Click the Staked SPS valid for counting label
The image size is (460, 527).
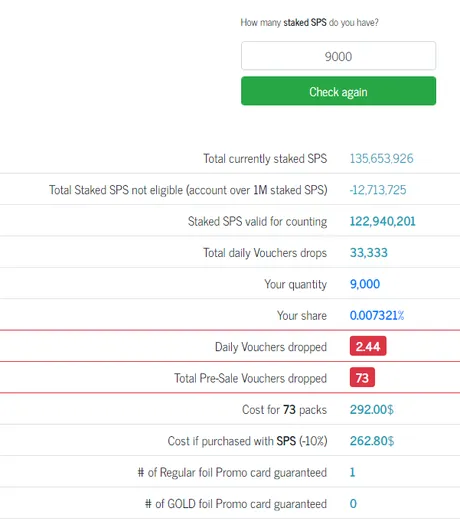[x=257, y=221]
